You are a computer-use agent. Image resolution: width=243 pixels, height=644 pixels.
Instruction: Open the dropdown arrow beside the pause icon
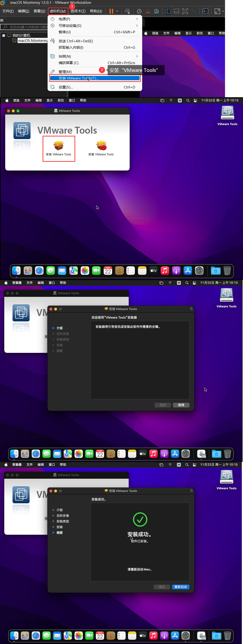117,11
